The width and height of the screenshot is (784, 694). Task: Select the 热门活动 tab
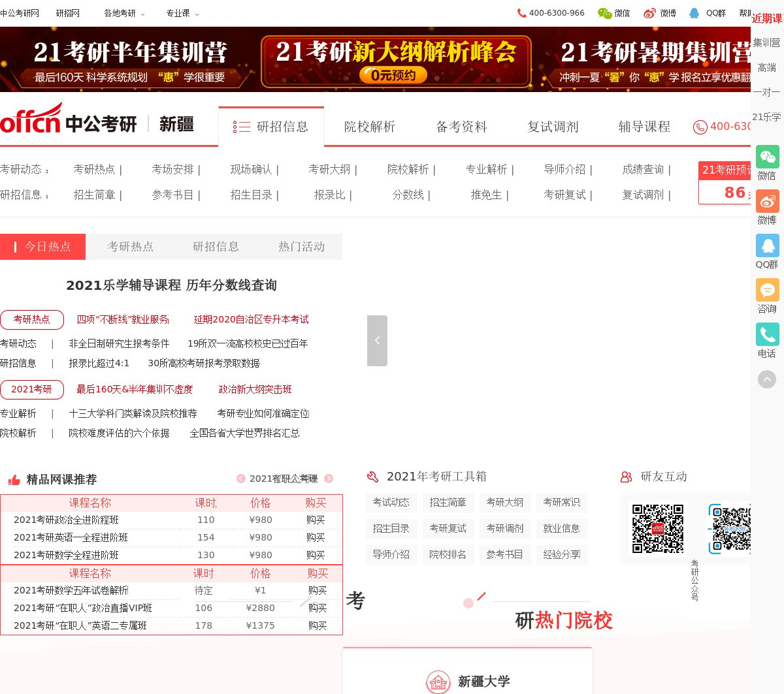[x=301, y=247]
